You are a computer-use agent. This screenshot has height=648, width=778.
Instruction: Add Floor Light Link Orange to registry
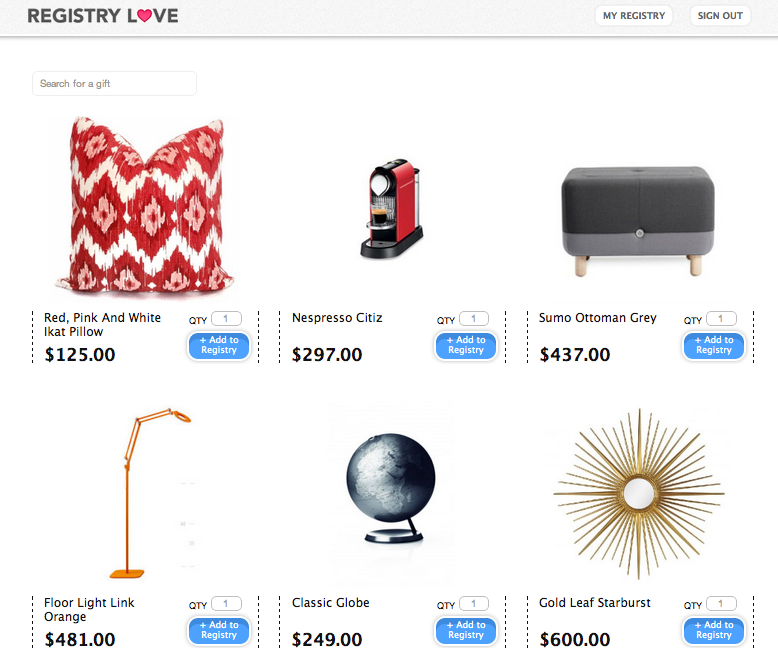click(x=219, y=630)
